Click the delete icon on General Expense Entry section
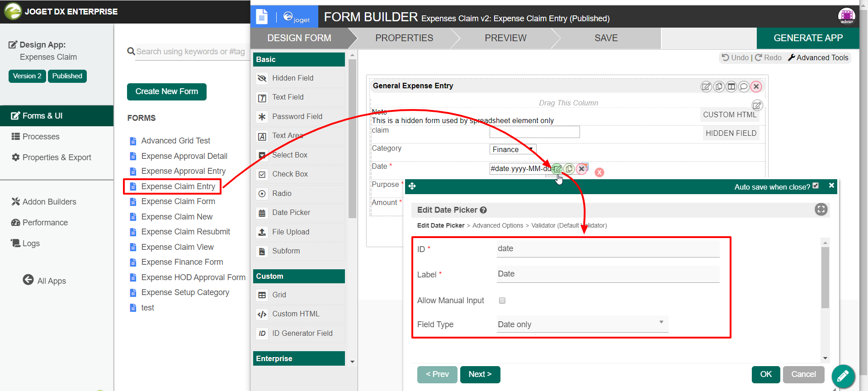This screenshot has width=868, height=391. [x=756, y=86]
